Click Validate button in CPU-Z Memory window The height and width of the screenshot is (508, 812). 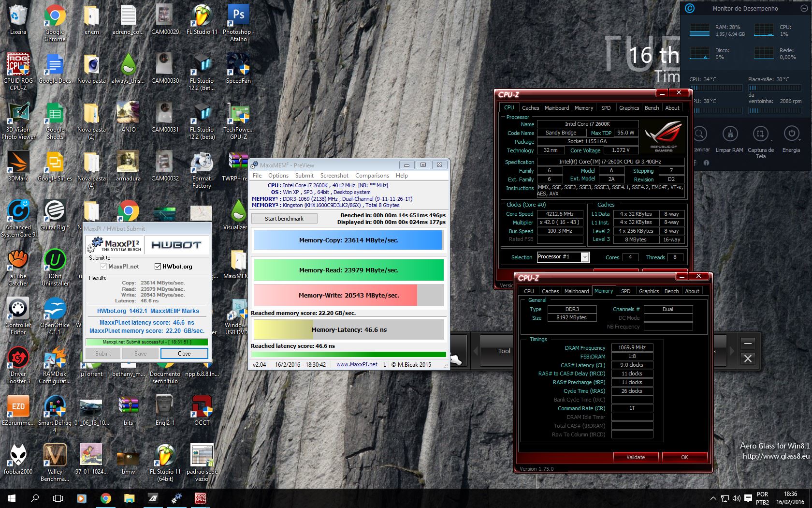636,457
